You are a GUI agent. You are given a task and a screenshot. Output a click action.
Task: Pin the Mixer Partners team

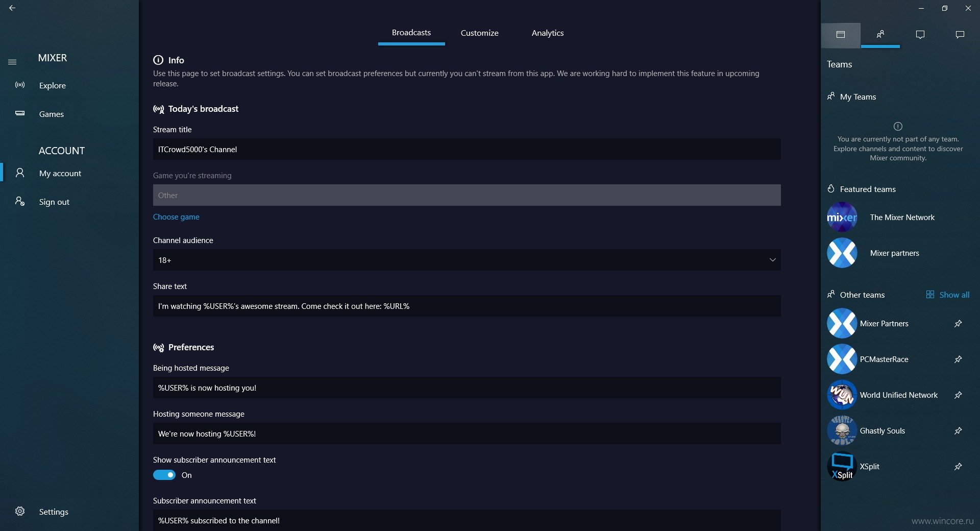click(x=958, y=323)
